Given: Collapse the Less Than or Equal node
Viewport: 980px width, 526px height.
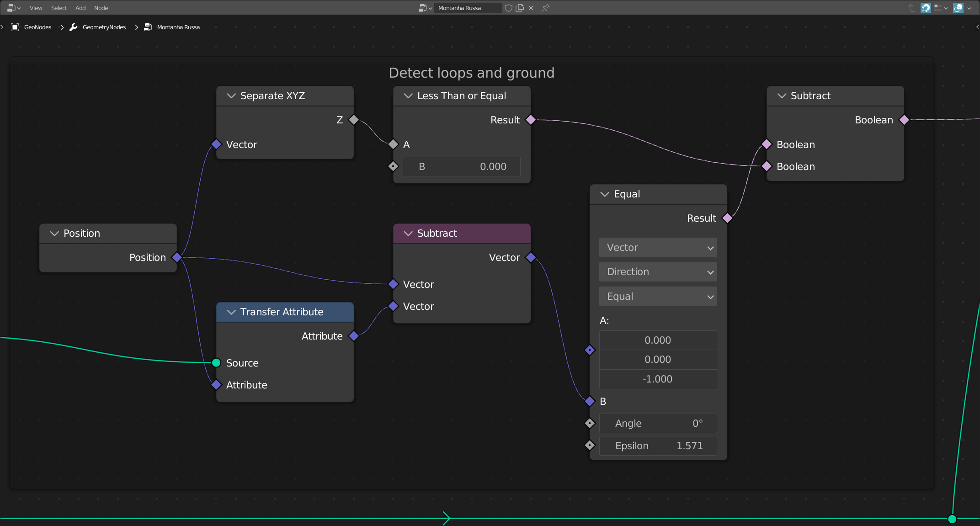Looking at the screenshot, I should point(406,95).
